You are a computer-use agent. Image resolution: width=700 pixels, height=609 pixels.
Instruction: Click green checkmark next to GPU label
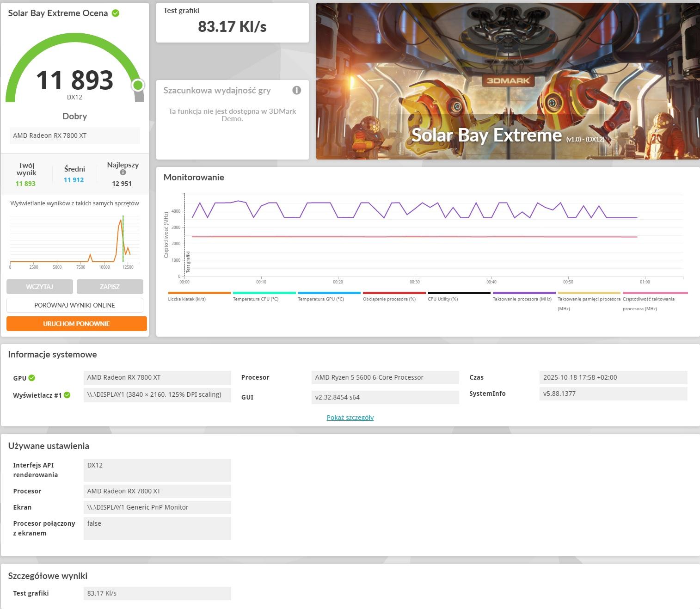[x=32, y=378]
